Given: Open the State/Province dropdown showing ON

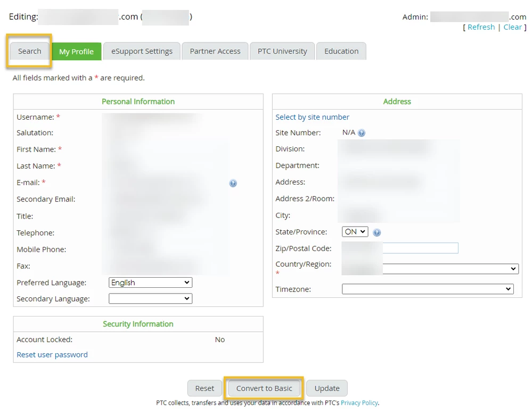Looking at the screenshot, I should point(355,231).
